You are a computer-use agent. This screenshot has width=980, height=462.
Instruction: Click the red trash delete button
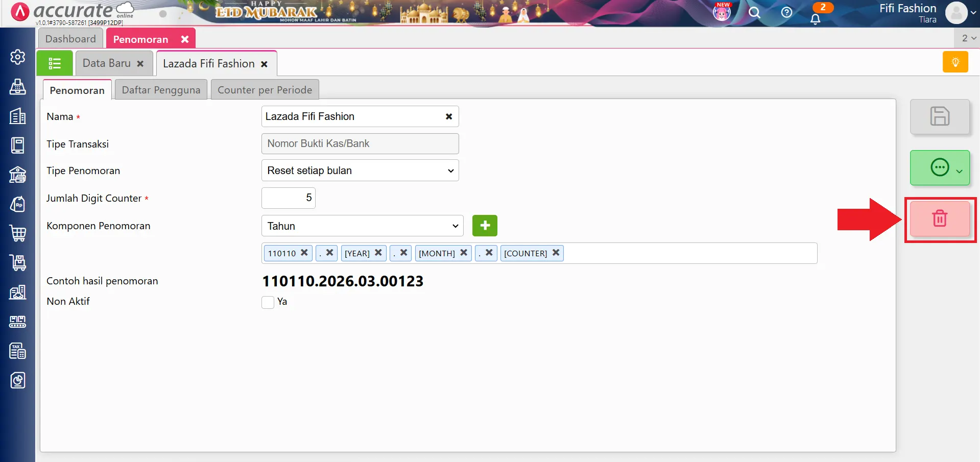[939, 218]
